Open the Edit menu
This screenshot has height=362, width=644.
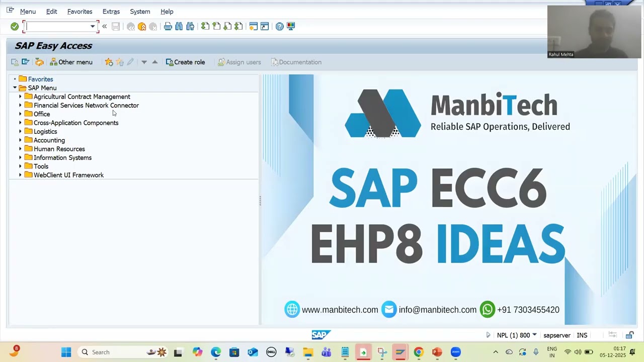click(x=51, y=12)
